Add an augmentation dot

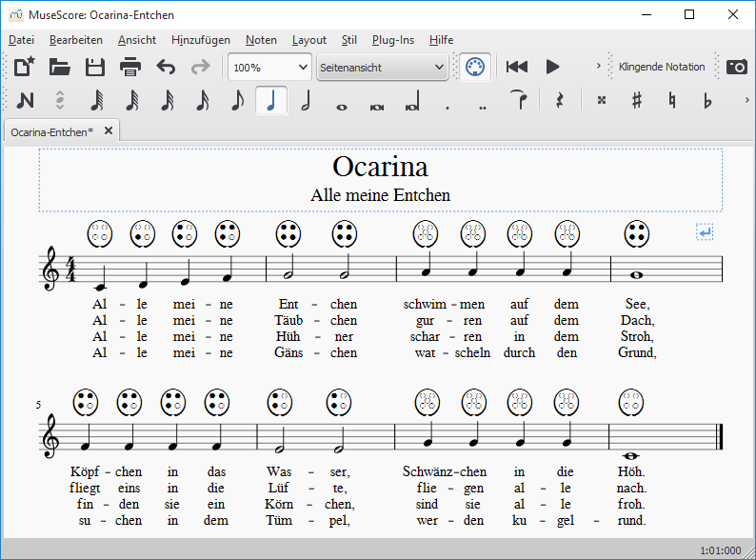[x=448, y=108]
